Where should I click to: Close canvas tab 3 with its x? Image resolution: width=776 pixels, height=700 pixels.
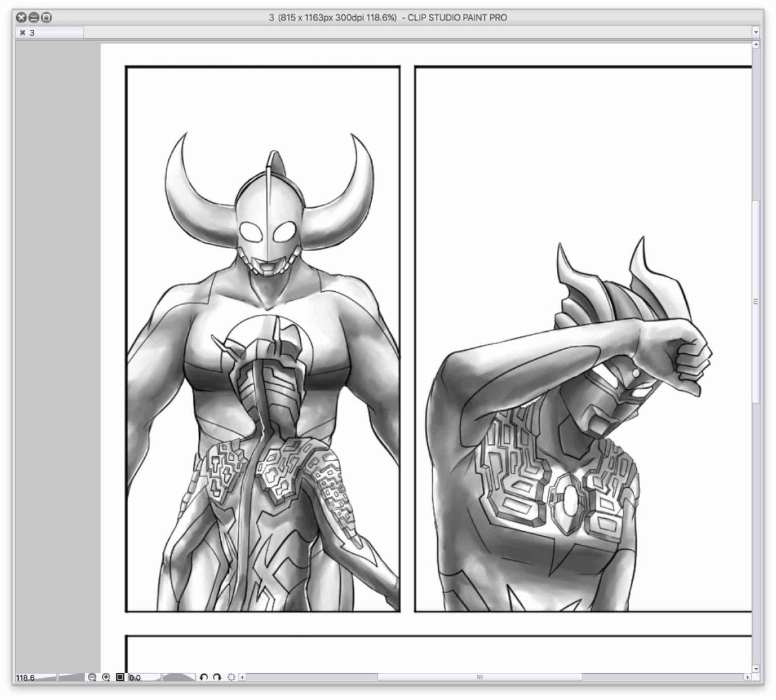22,32
